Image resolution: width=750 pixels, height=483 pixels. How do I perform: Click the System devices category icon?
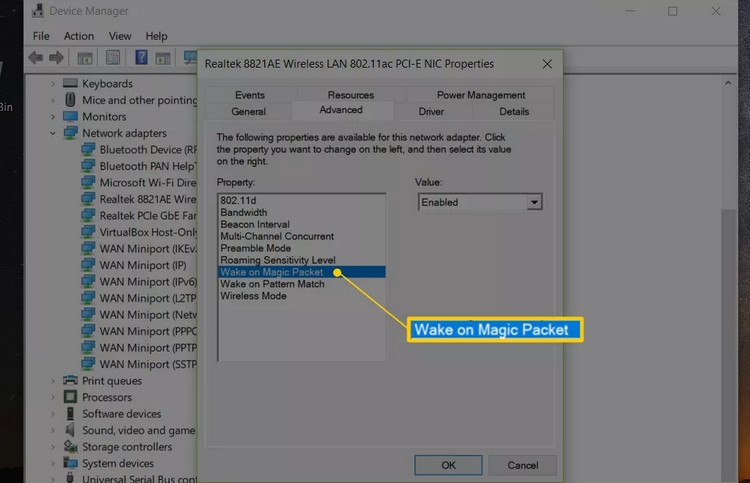71,463
